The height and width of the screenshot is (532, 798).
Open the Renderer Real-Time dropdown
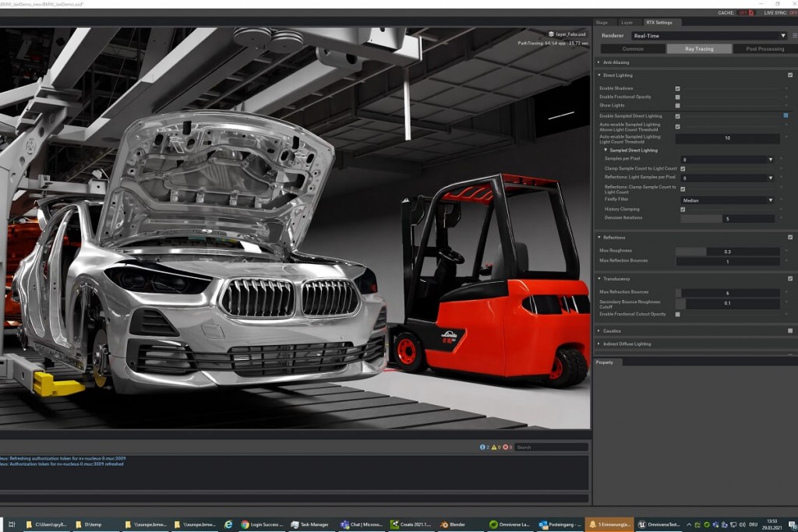point(708,36)
